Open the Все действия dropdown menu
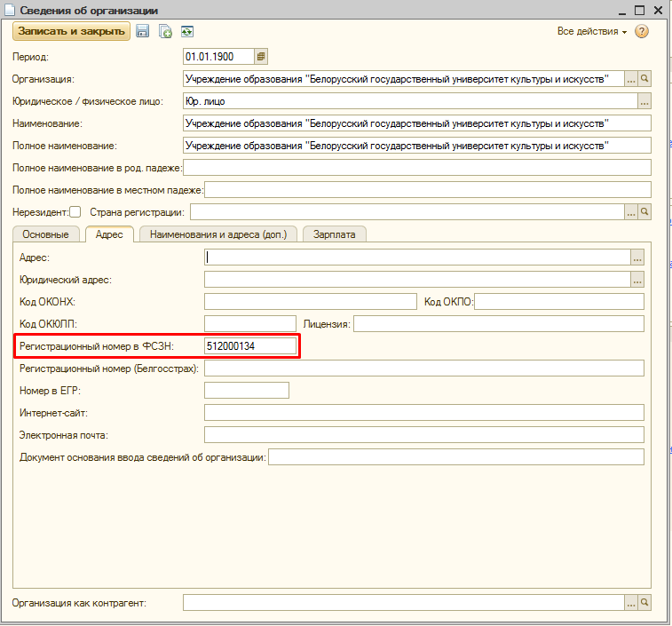 (x=591, y=31)
